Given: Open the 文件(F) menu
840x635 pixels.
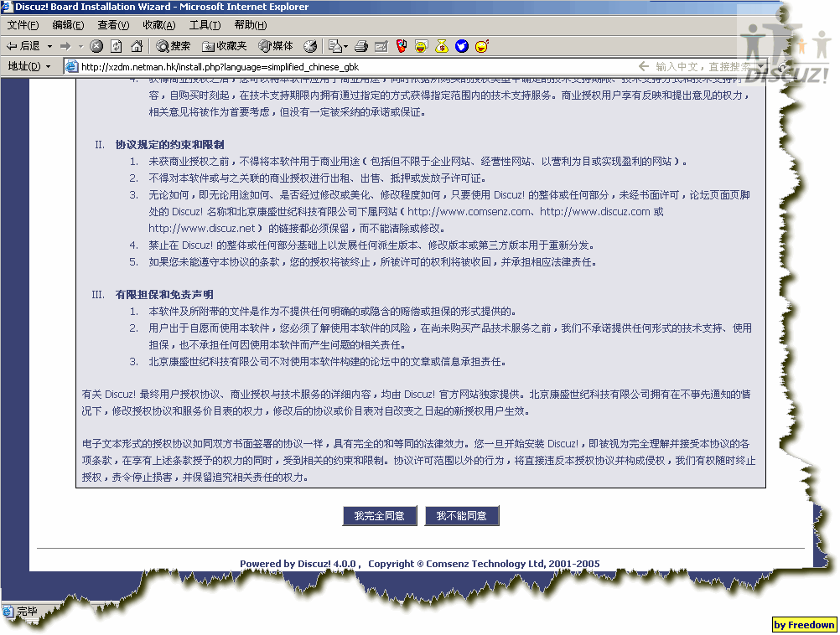Looking at the screenshot, I should tap(23, 25).
